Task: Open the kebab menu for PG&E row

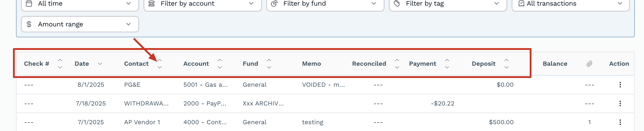Action: coord(620,85)
